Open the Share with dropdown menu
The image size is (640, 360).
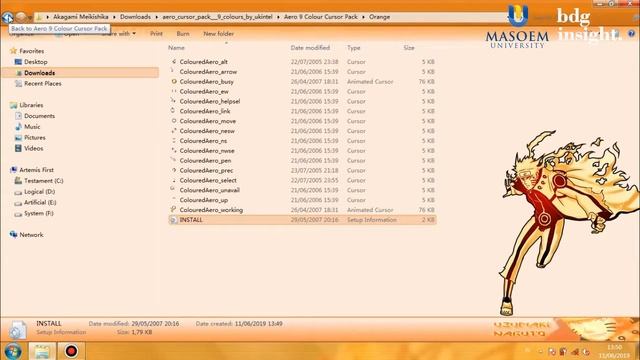coord(119,34)
